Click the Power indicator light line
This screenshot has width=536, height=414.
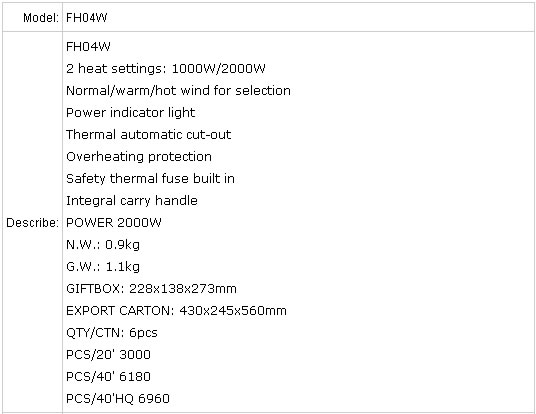coord(130,113)
